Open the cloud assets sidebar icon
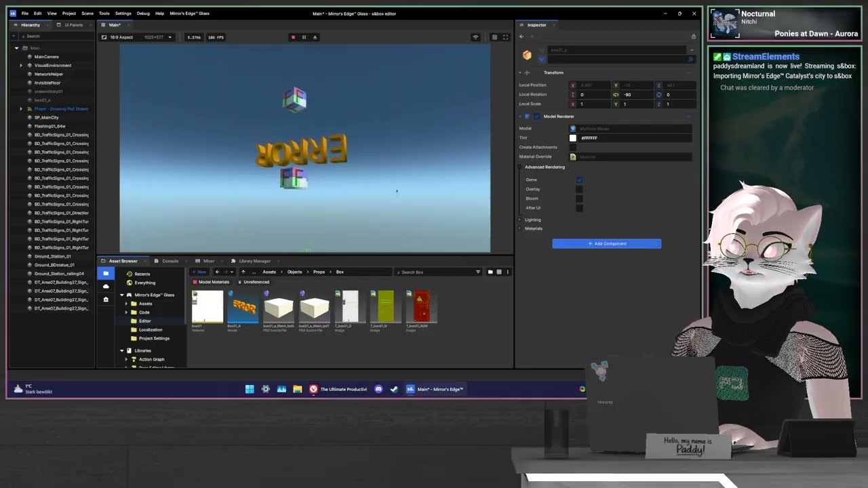The width and height of the screenshot is (868, 488). coord(106,286)
